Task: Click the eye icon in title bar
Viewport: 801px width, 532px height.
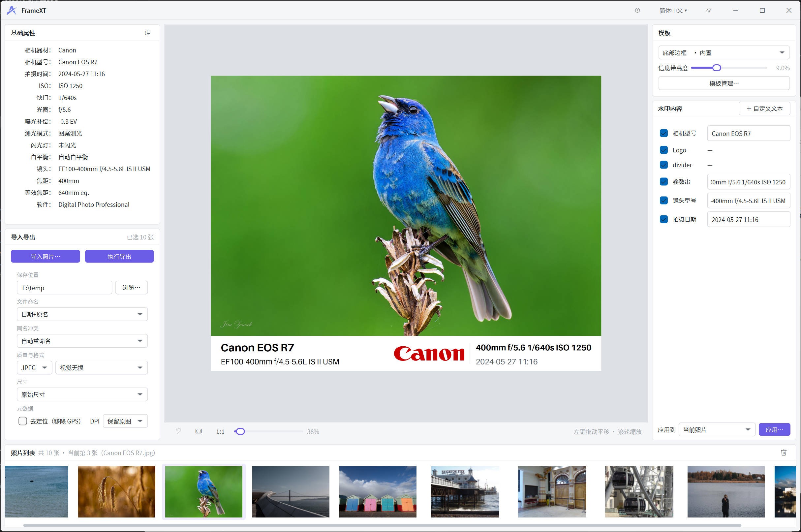Action: pos(709,11)
